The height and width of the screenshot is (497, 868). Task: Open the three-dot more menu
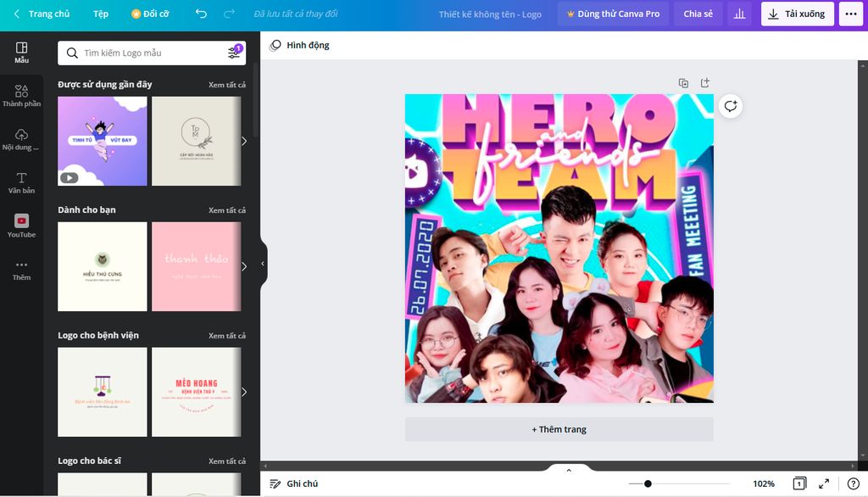851,14
